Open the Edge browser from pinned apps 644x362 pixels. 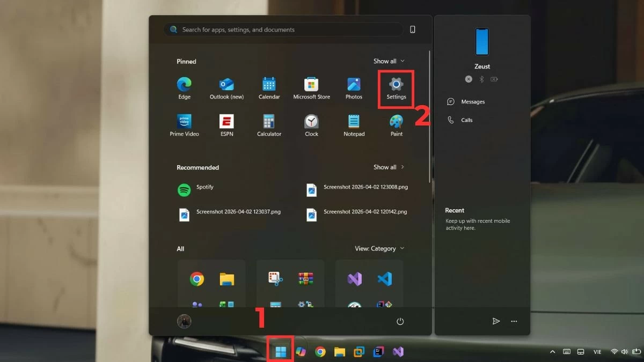[x=184, y=88]
